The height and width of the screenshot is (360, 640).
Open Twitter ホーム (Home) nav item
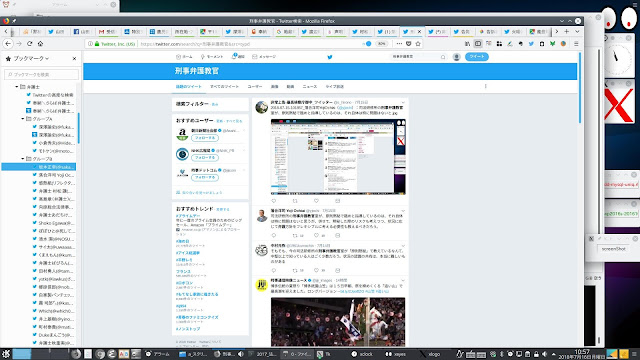pos(184,57)
